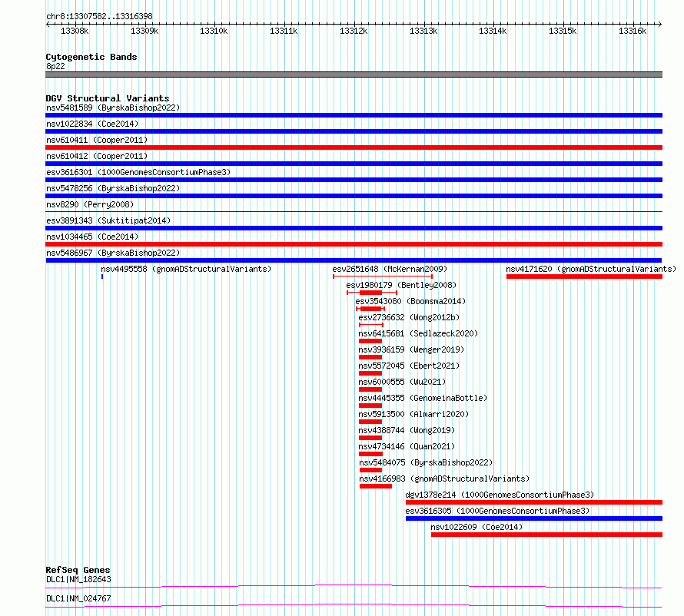Open the nsv1022609 (Coe2014) label

pyautogui.click(x=476, y=527)
